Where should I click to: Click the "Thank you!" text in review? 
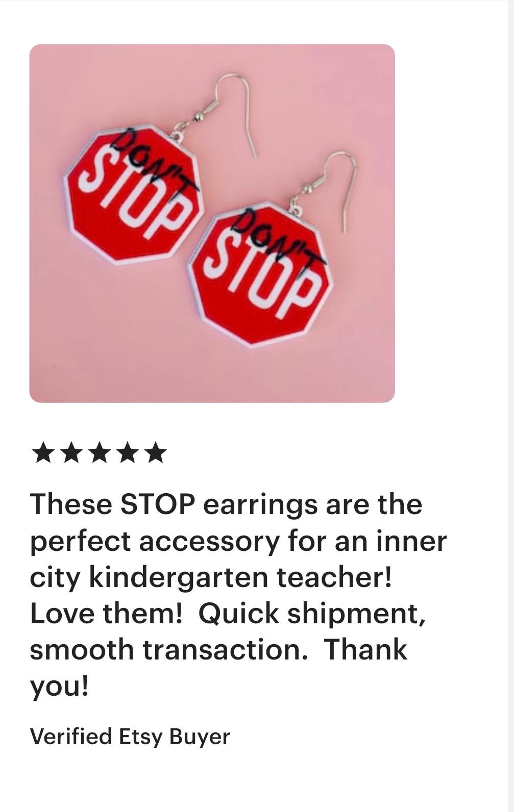click(218, 668)
